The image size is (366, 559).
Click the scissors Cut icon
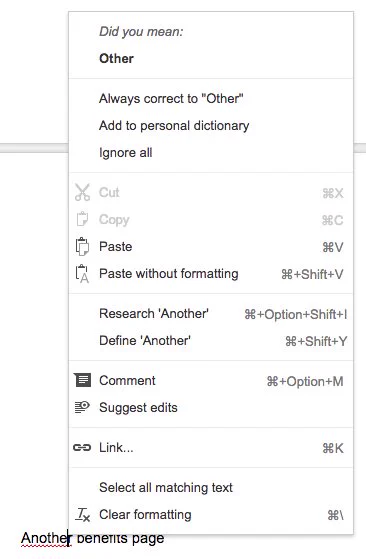coord(82,193)
